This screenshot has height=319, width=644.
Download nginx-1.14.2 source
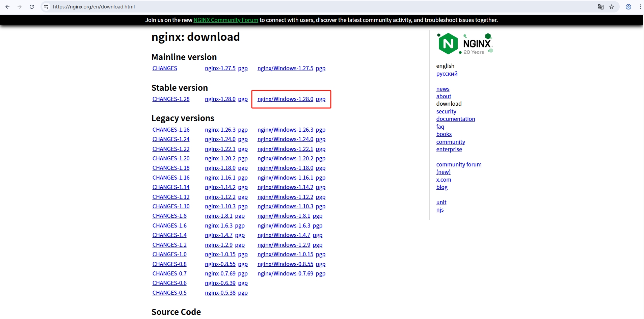pyautogui.click(x=220, y=187)
